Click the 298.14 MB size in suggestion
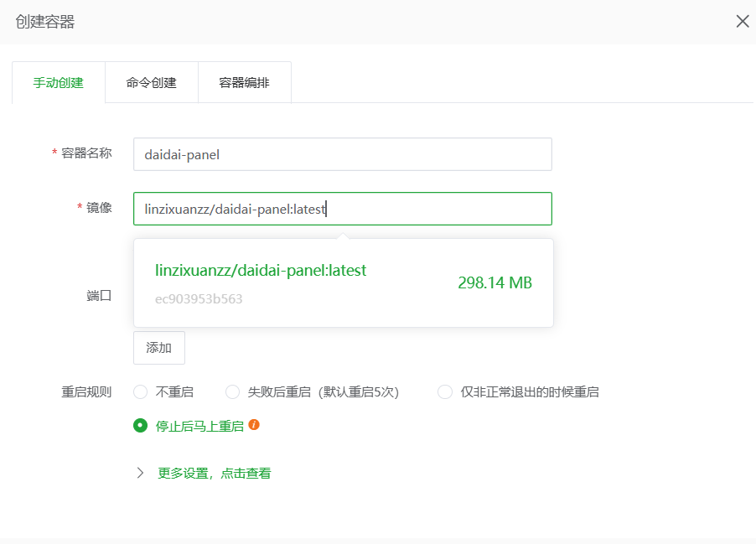This screenshot has width=756, height=544. [x=495, y=283]
